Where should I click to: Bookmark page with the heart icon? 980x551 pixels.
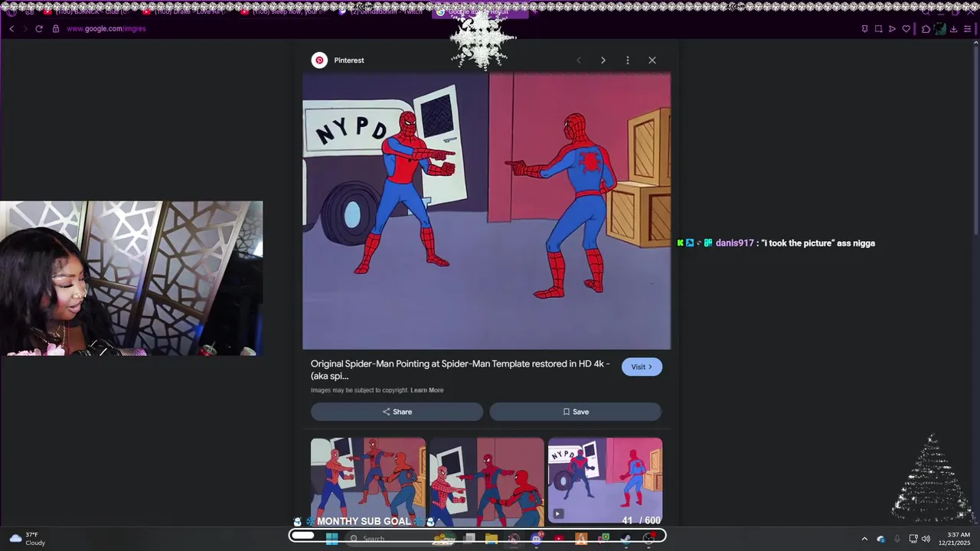[906, 29]
